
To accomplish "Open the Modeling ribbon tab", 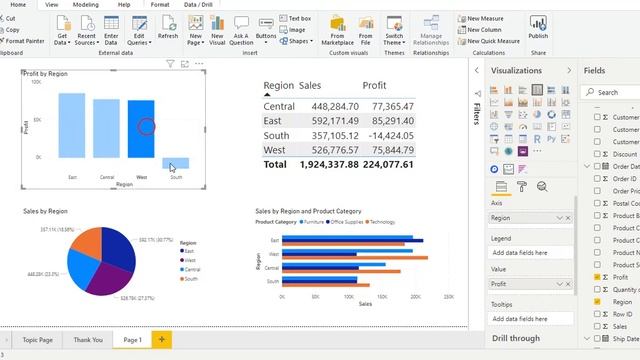I will tap(86, 4).
